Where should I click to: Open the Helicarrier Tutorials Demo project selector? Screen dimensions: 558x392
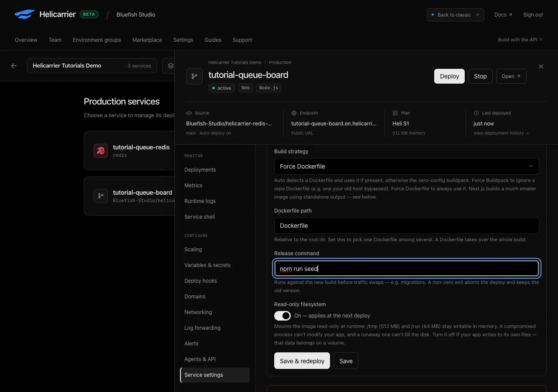(92, 66)
